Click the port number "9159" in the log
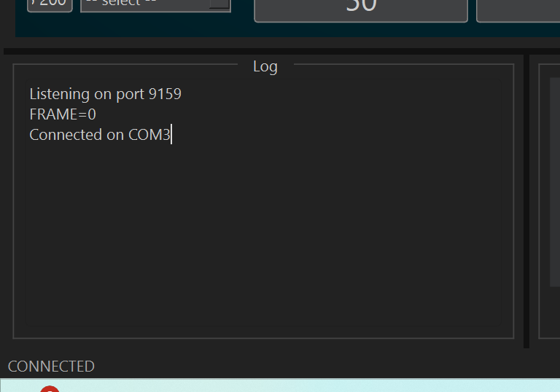Image resolution: width=560 pixels, height=392 pixels. coord(165,94)
